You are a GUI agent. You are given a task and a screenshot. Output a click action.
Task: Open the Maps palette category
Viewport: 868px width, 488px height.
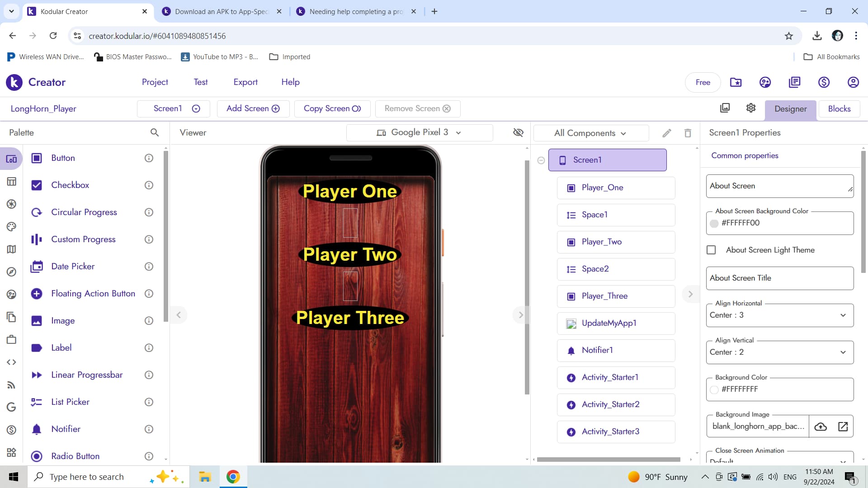11,249
